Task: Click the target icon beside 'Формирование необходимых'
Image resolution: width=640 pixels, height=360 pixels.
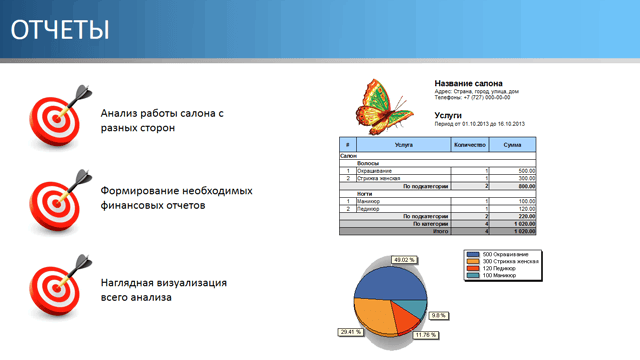Action: pyautogui.click(x=60, y=201)
